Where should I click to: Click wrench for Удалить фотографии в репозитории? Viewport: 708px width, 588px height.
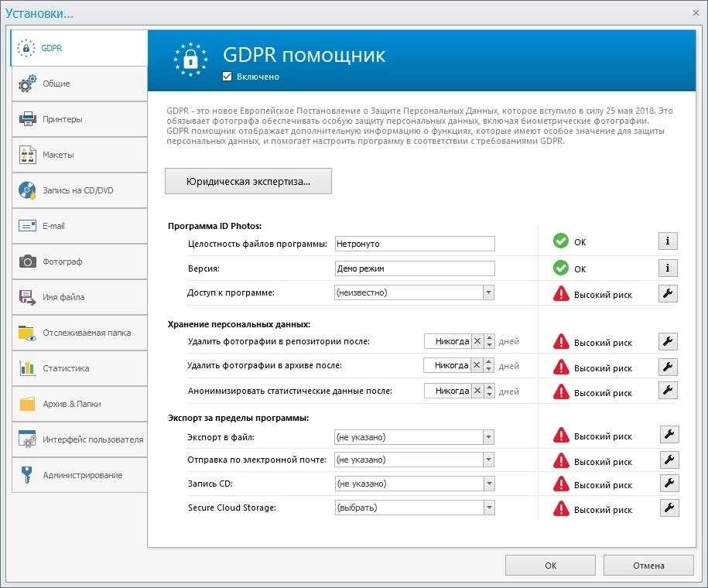(668, 341)
